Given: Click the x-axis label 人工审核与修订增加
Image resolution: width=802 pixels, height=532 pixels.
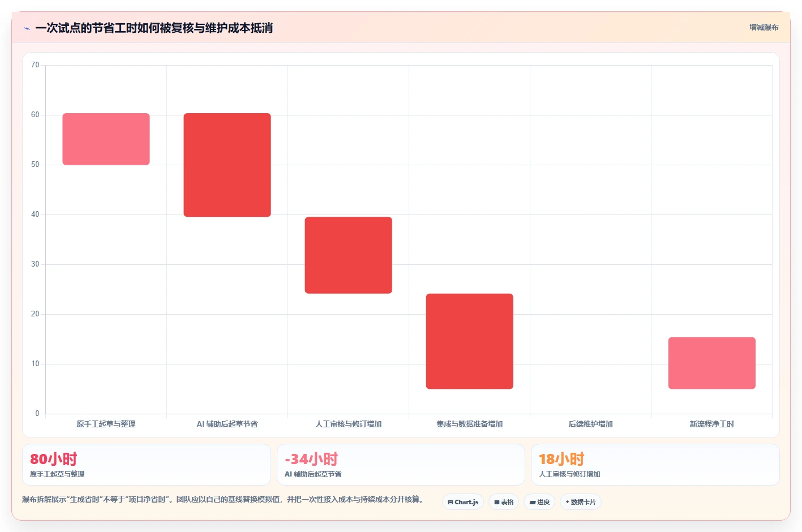Looking at the screenshot, I should point(349,424).
